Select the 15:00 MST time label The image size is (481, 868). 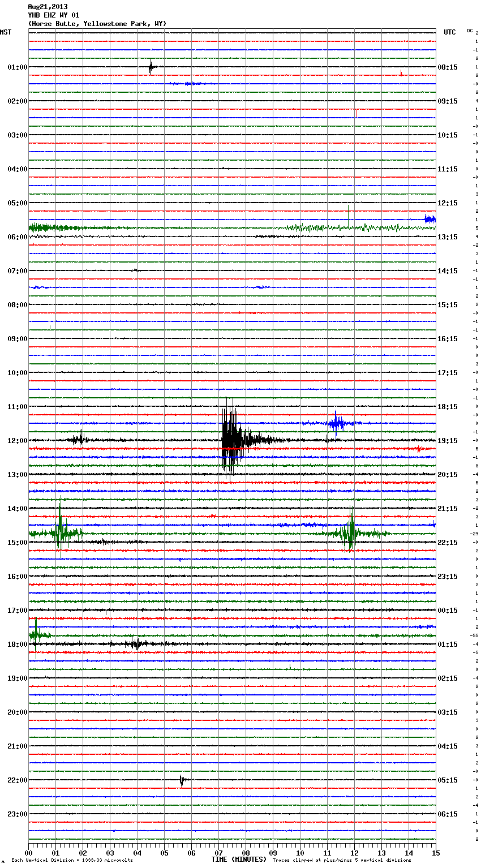coord(18,543)
